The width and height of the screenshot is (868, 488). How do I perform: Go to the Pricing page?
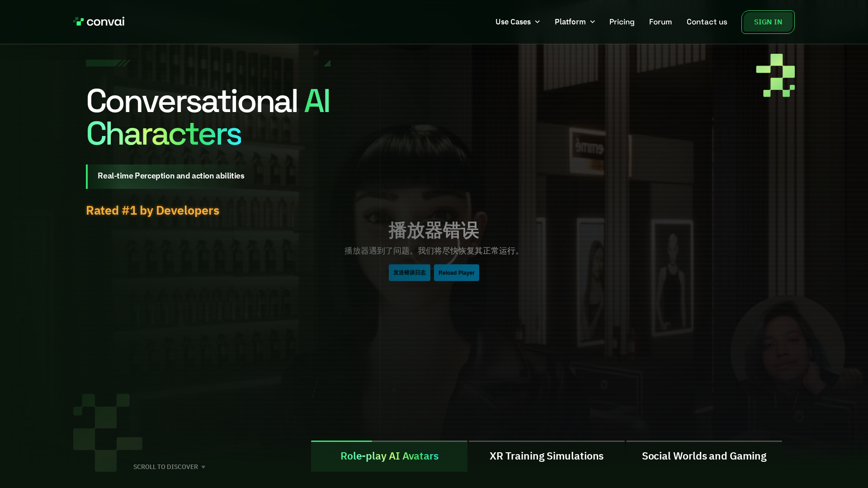(x=622, y=22)
